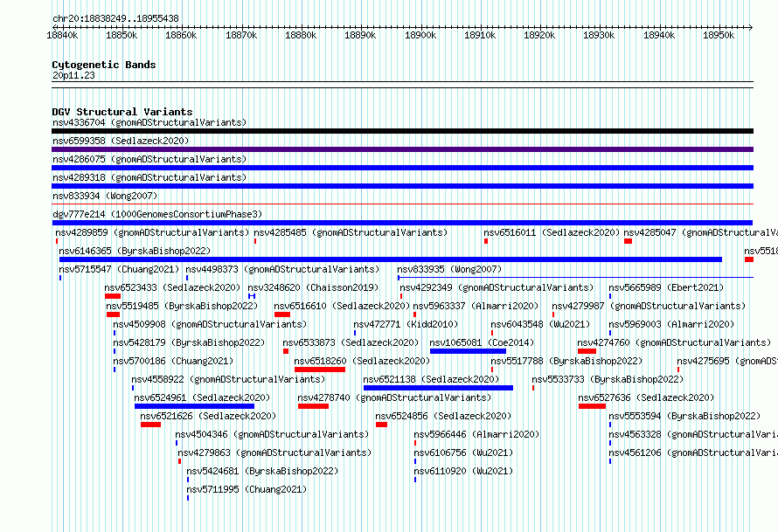Click the nsv5519485 (ByrskaBishop2022) label
This screenshot has width=778, height=532.
(182, 306)
